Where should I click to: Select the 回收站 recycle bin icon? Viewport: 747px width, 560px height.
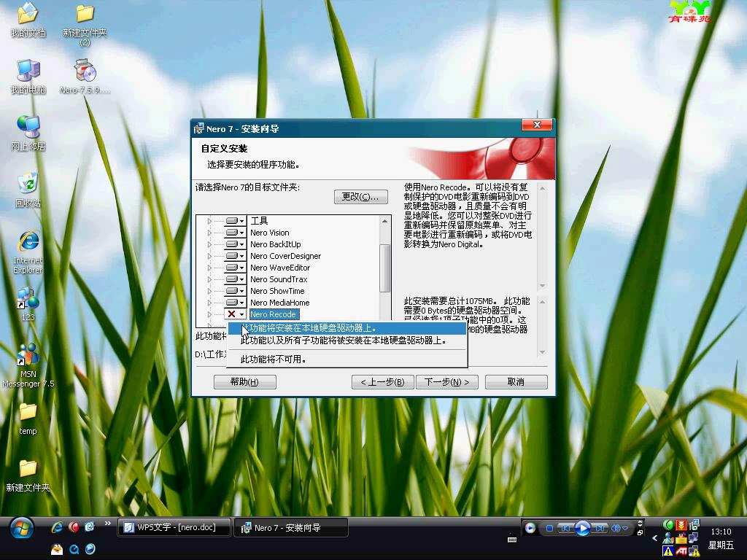[x=28, y=190]
